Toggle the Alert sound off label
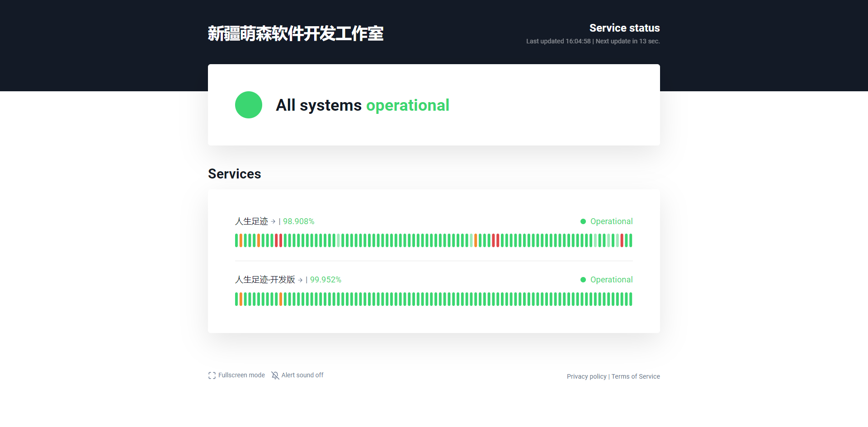The width and height of the screenshot is (868, 427). 302,375
